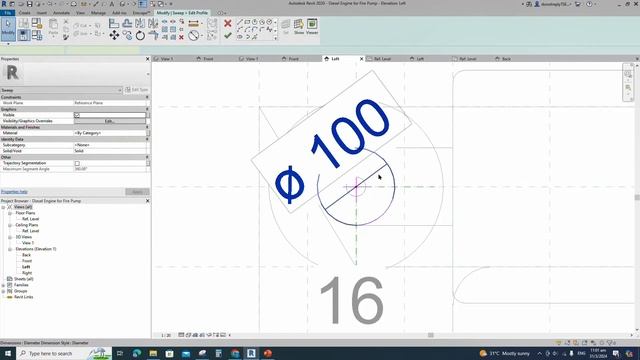Collapse the Views (all) tree node
Viewport: 640px width, 360px height.
(3, 207)
